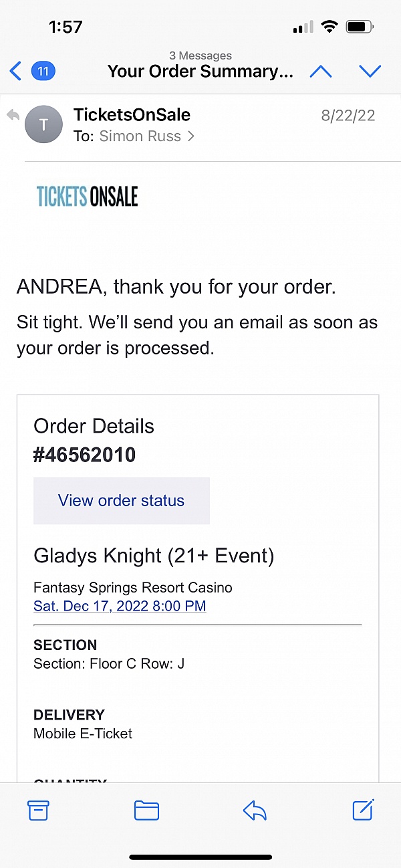Tap the TicketsOnSale logo image
This screenshot has width=401, height=868.
pyautogui.click(x=88, y=196)
